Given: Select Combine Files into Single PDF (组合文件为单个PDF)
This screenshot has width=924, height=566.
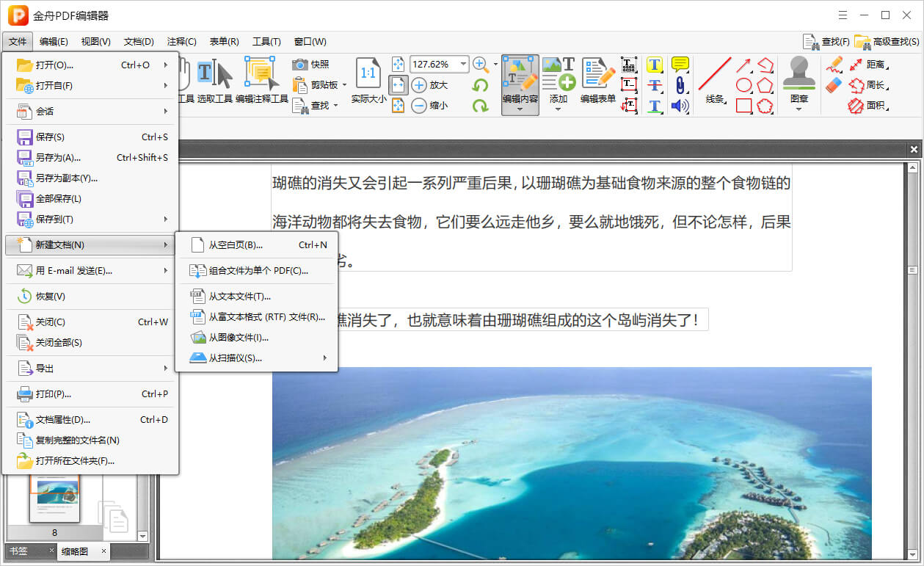Looking at the screenshot, I should (257, 271).
